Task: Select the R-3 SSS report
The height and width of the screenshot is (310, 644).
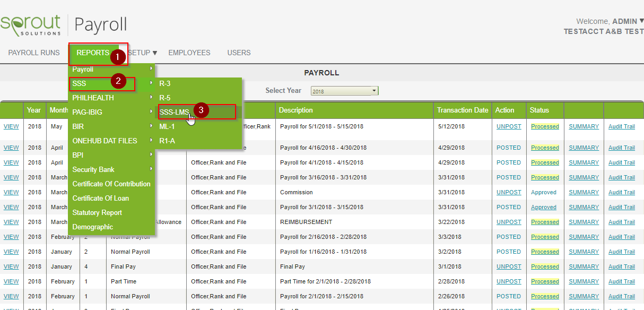Action: [198, 83]
